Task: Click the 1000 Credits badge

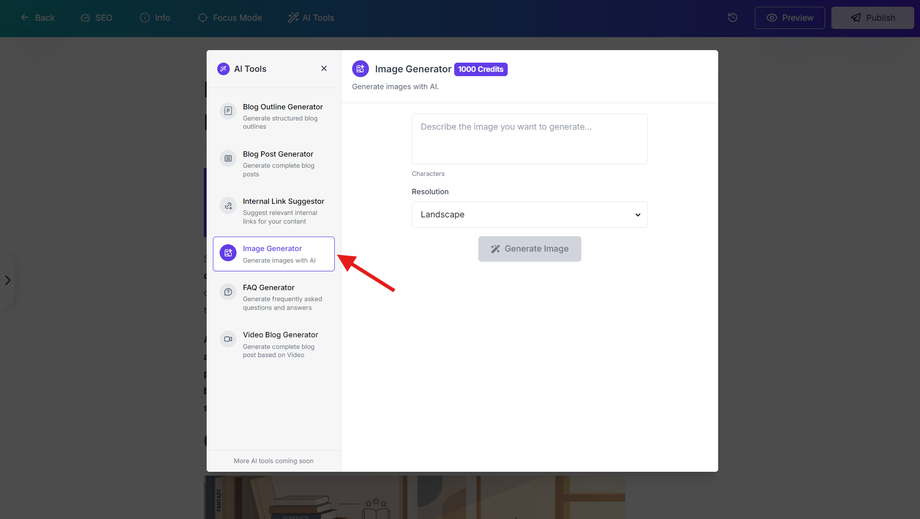Action: [481, 69]
